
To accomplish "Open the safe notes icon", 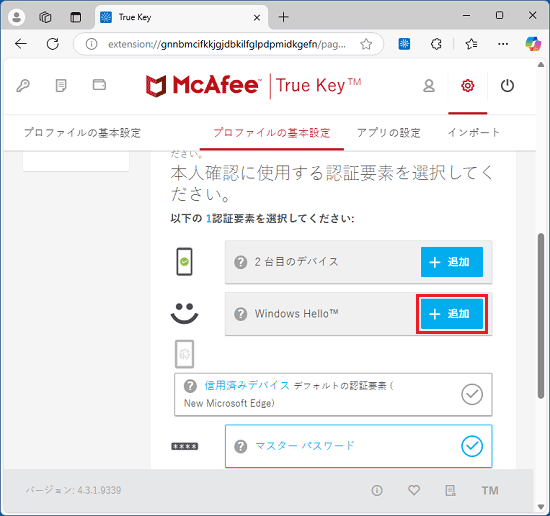I will coord(61,86).
